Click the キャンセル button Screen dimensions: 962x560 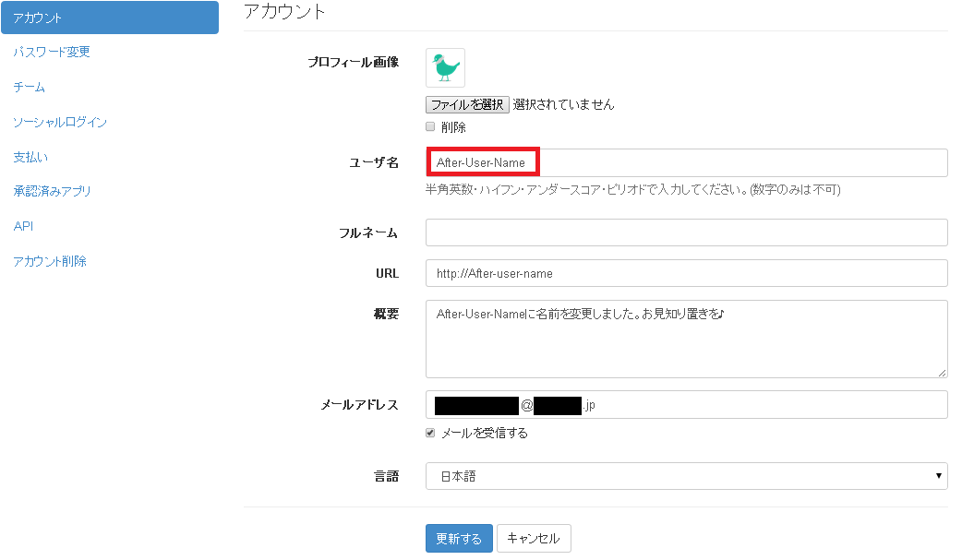coord(534,539)
